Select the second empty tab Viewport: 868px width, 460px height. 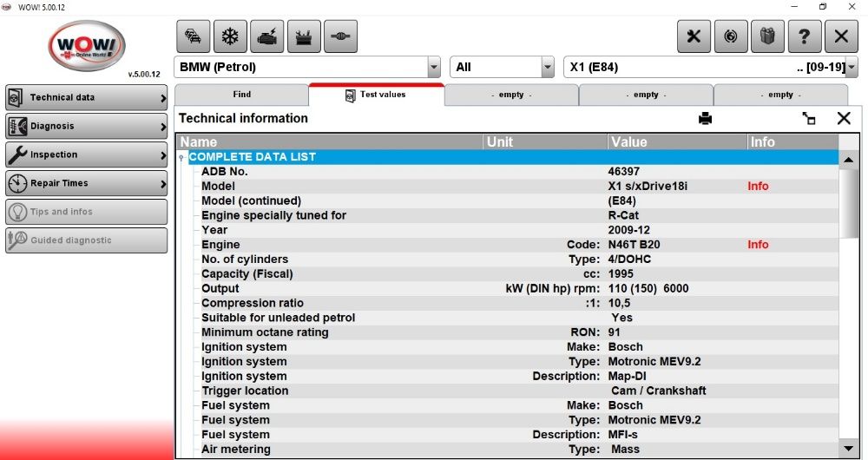tap(646, 95)
